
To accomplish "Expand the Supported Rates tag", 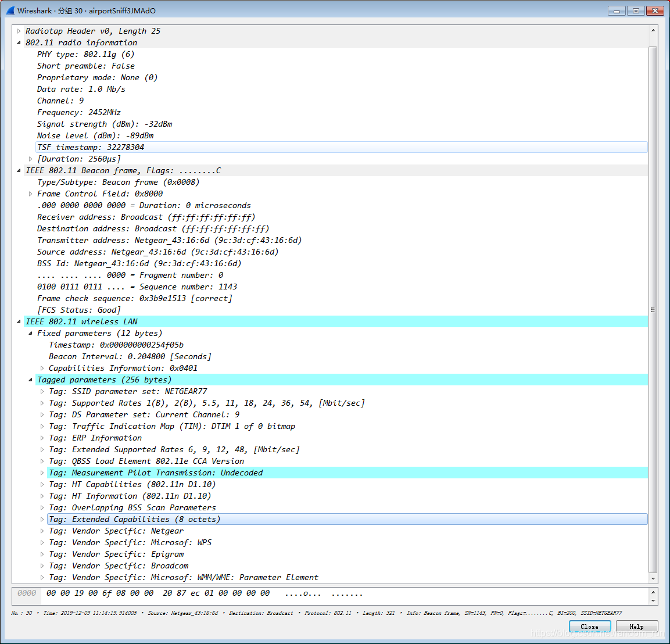I will [x=42, y=403].
